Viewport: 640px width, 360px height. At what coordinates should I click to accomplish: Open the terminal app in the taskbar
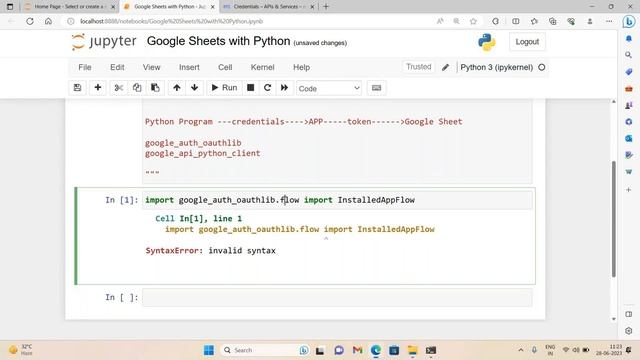(x=431, y=350)
